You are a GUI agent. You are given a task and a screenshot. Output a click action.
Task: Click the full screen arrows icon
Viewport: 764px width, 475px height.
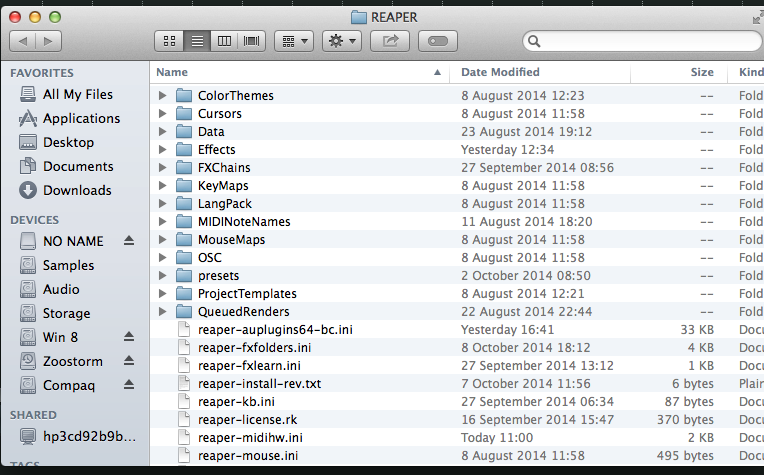(758, 18)
